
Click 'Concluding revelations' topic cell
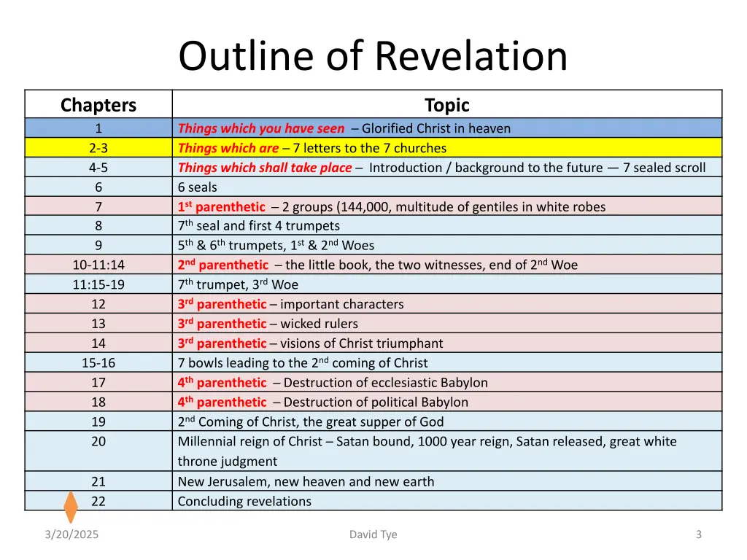[447, 501]
